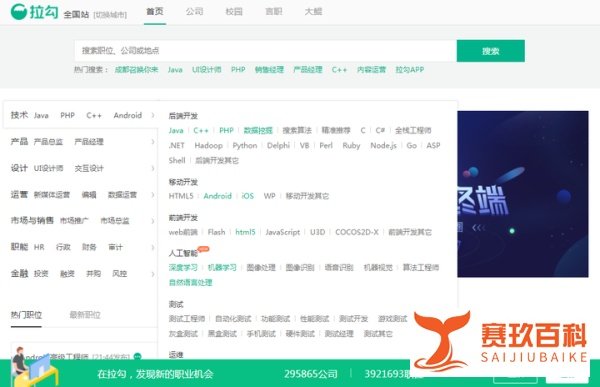Click 自然语言处理 link
The image size is (600, 387).
(190, 282)
